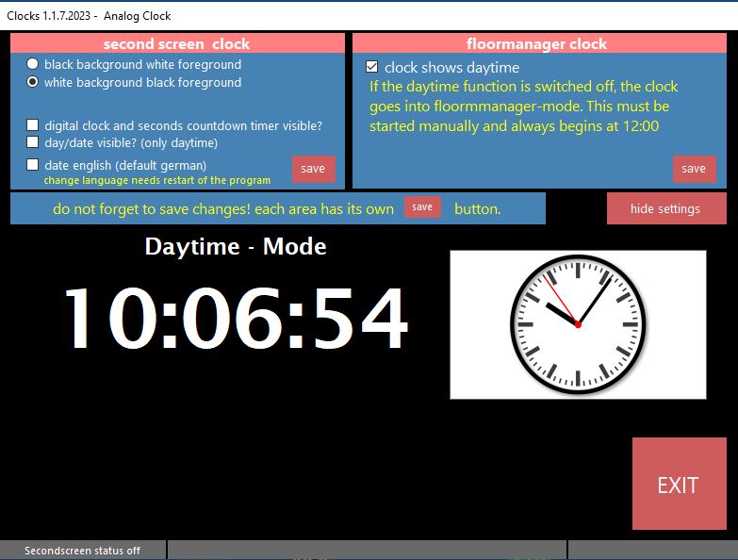Toggle day/date visible checkbox
The width and height of the screenshot is (738, 560).
tap(33, 142)
